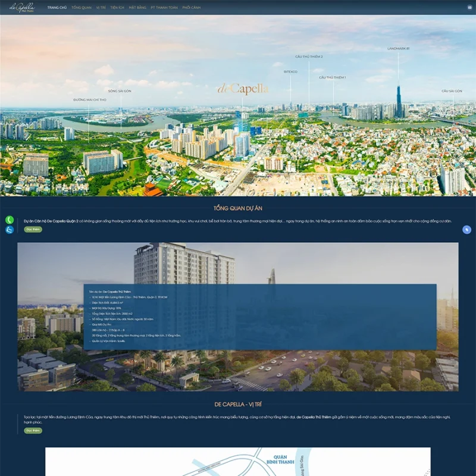The width and height of the screenshot is (476, 476).
Task: Open PT Thanh Toán menu item
Action: pos(164,8)
